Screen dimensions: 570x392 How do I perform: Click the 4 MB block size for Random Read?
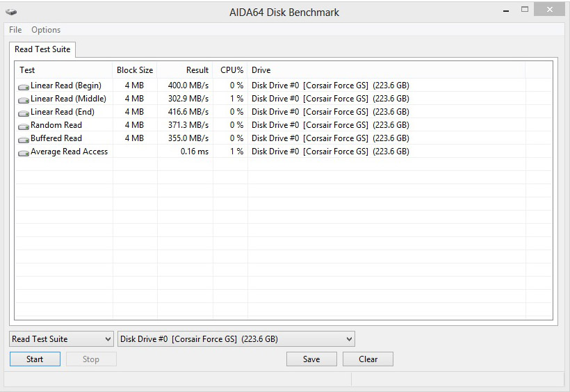pyautogui.click(x=134, y=125)
